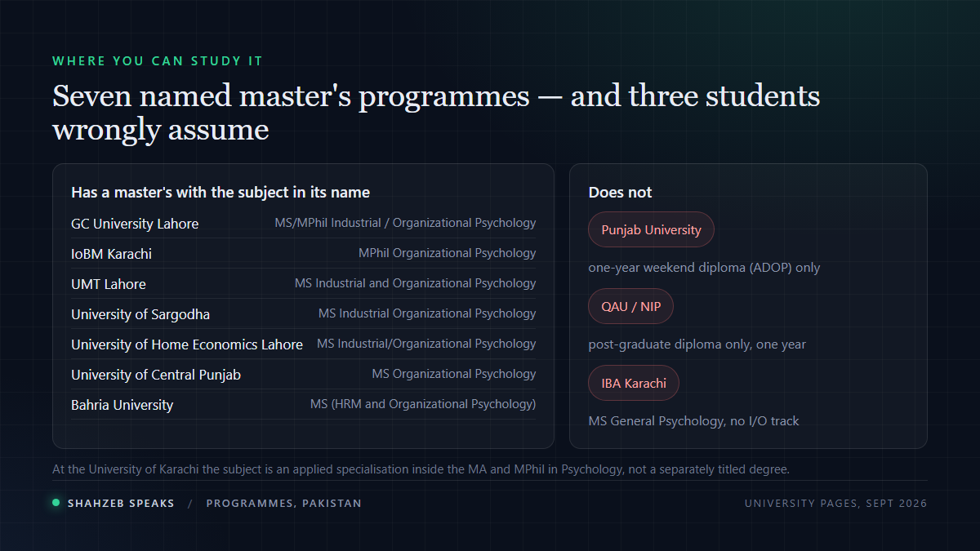Click 'MS Industrial/Organizational Psychology' Home Economics degree
This screenshot has height=551, width=980.
coord(426,344)
